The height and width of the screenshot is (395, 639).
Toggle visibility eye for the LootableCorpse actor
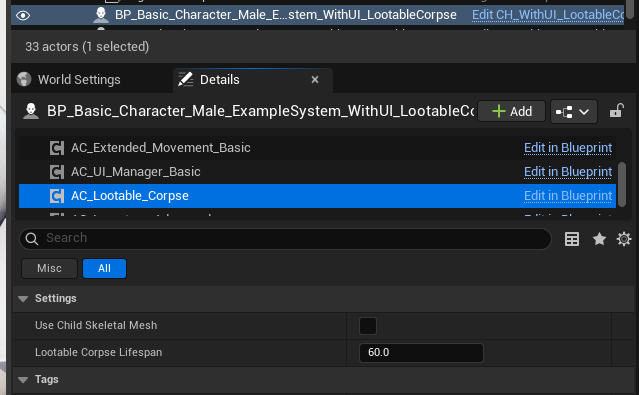pos(23,15)
